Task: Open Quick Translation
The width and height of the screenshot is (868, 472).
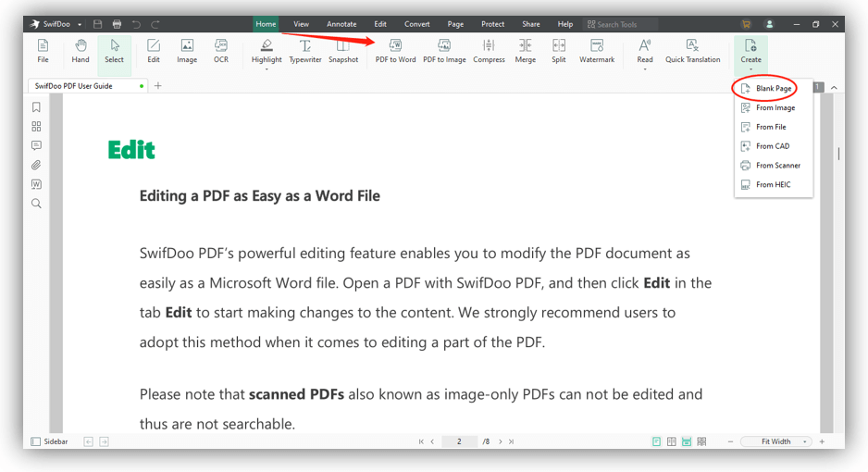Action: point(692,52)
